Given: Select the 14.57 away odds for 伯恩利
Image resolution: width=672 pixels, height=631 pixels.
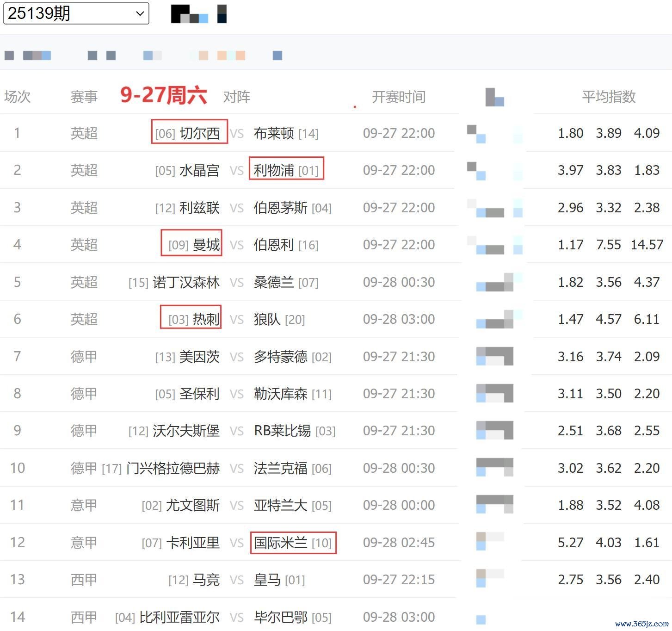Looking at the screenshot, I should point(647,244).
